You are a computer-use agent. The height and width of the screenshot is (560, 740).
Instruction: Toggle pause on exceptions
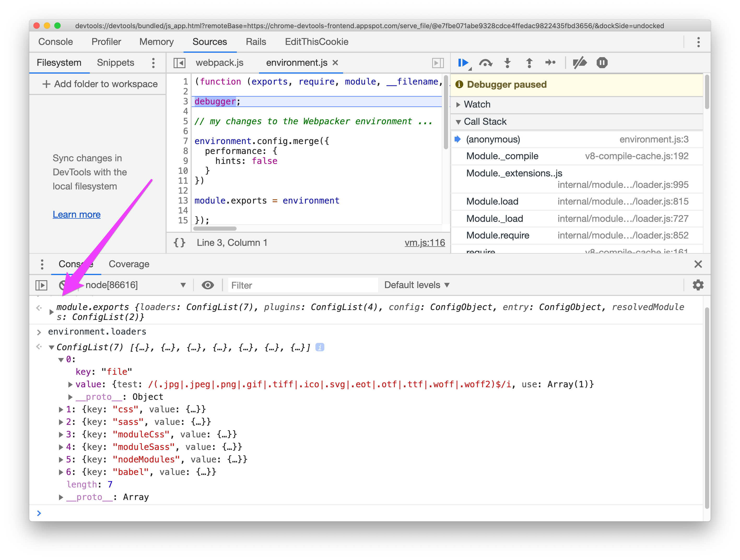tap(602, 63)
